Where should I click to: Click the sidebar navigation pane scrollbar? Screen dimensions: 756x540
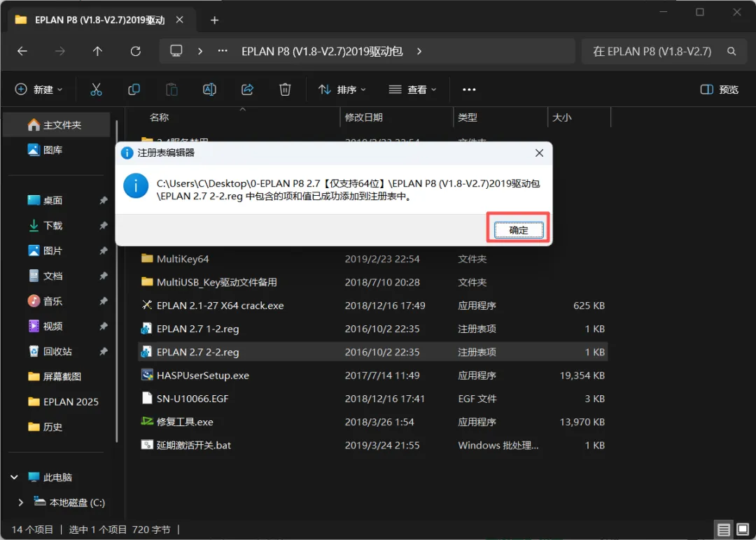click(117, 280)
